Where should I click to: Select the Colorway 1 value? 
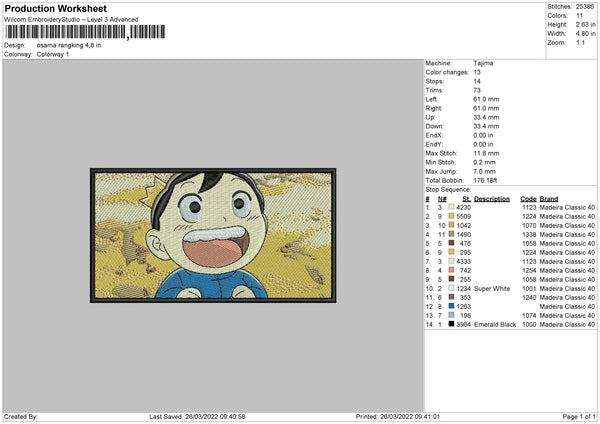(x=53, y=54)
